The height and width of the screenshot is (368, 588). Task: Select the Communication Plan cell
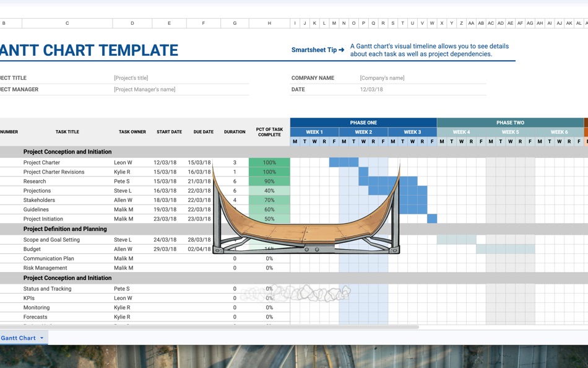pyautogui.click(x=48, y=258)
